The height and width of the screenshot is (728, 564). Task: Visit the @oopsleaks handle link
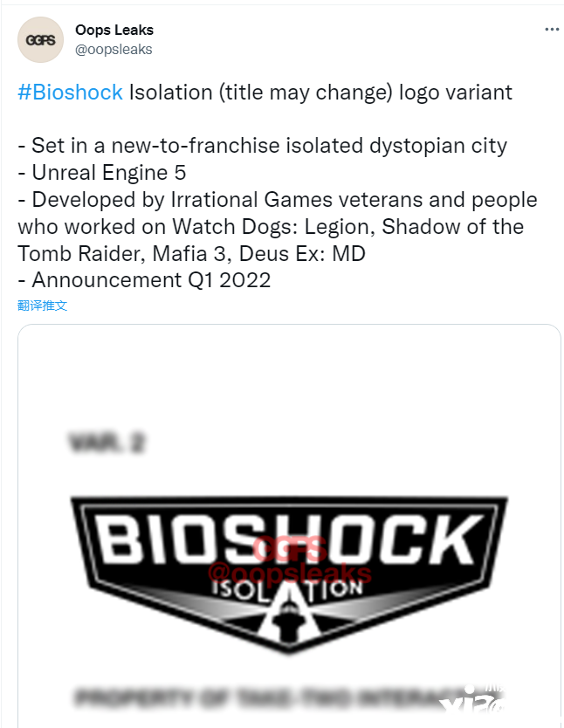[113, 49]
